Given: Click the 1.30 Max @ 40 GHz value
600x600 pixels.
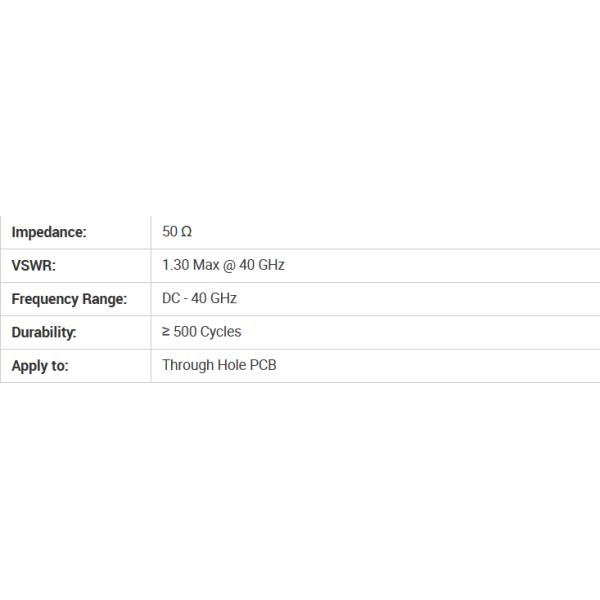Looking at the screenshot, I should click(x=223, y=265).
